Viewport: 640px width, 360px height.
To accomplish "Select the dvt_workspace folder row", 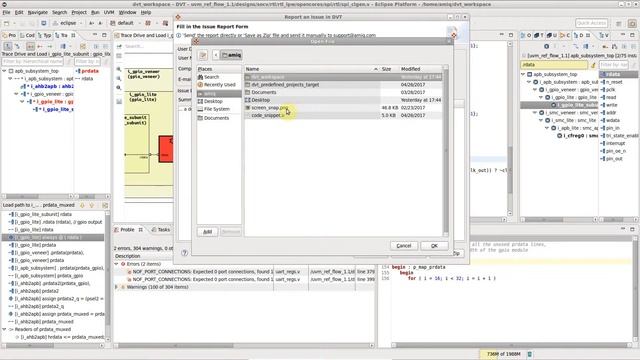I will tap(343, 77).
